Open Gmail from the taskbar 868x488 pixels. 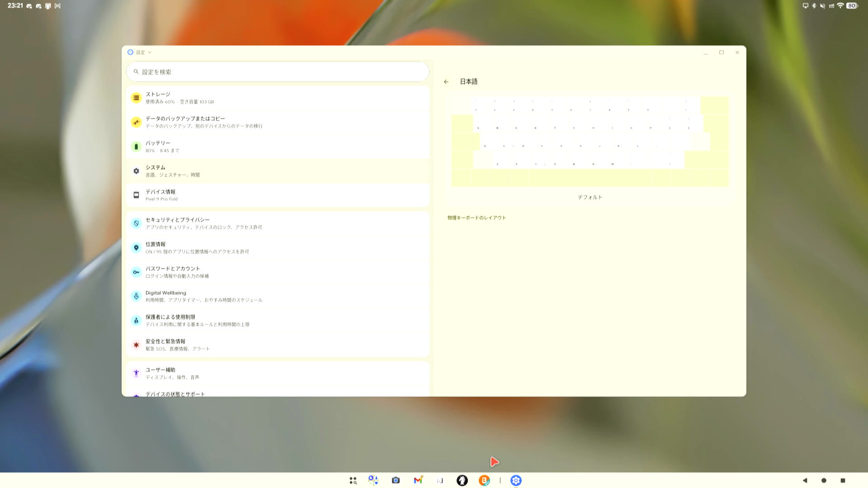click(x=418, y=480)
